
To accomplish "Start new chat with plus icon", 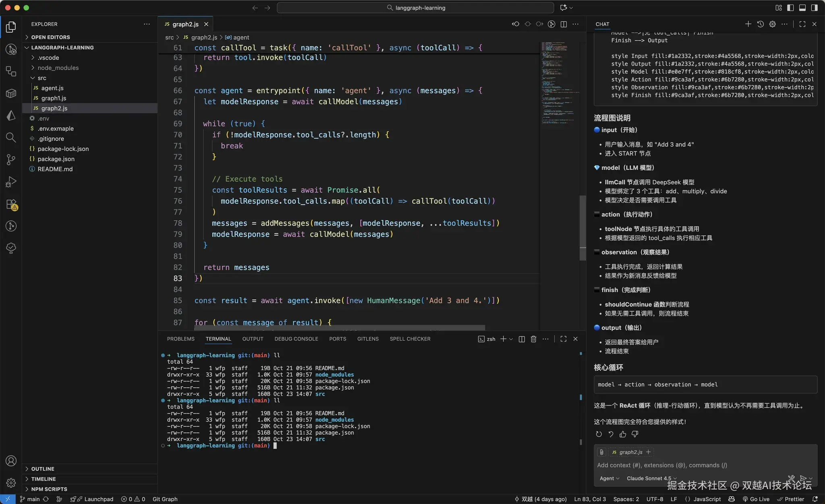I will (x=748, y=24).
